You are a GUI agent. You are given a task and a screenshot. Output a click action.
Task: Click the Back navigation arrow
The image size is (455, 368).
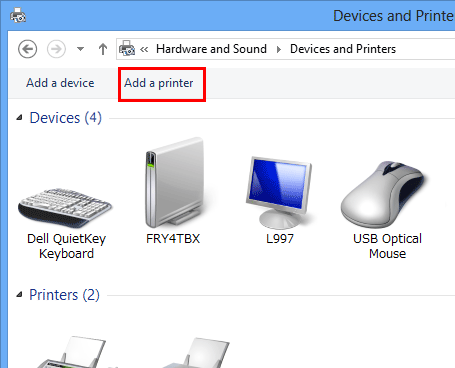point(27,49)
